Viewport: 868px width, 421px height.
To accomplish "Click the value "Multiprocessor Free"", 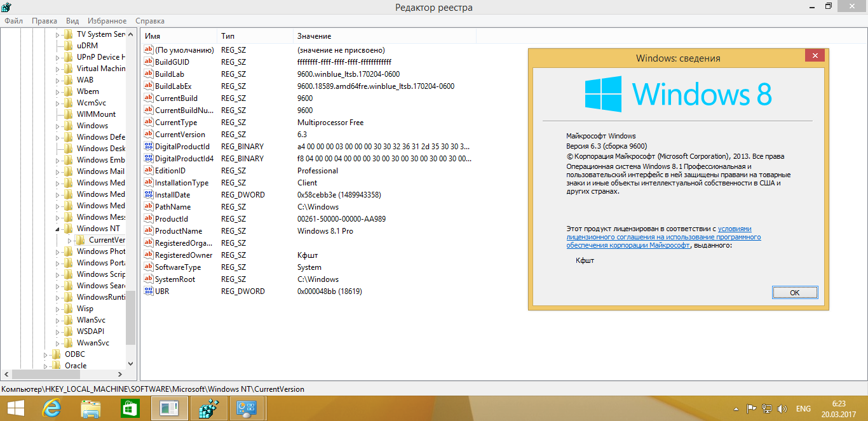I will point(330,123).
